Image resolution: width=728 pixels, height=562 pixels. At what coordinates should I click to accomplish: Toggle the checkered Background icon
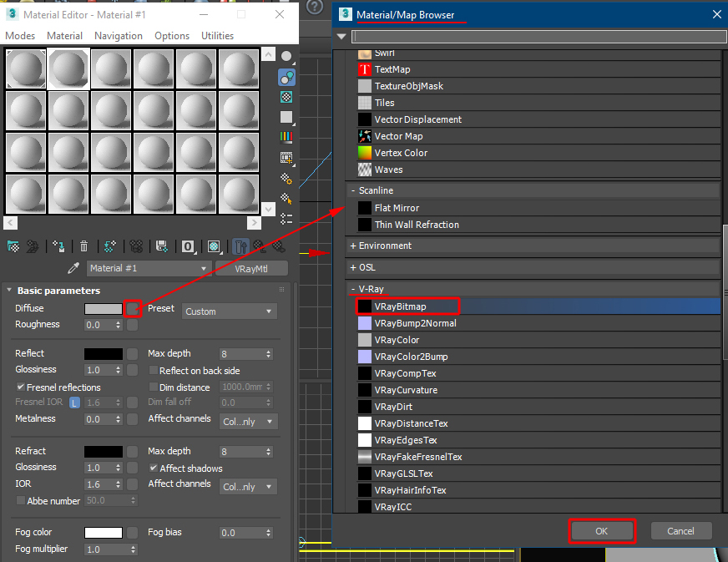[287, 97]
